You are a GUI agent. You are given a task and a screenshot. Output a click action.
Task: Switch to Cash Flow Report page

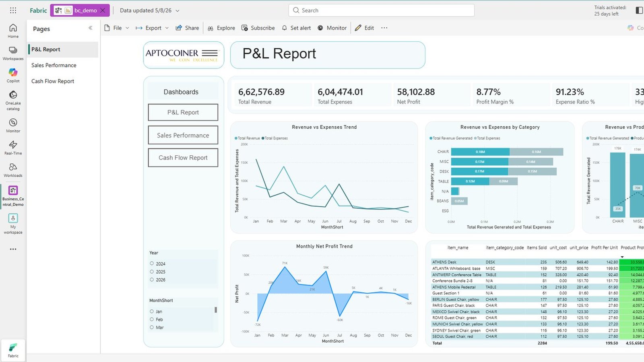(x=63, y=81)
